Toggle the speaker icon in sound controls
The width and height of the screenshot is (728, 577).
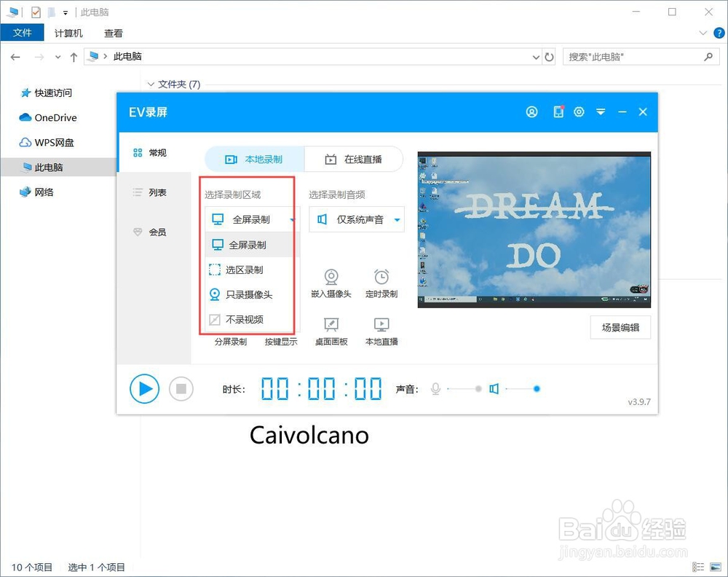pos(494,389)
